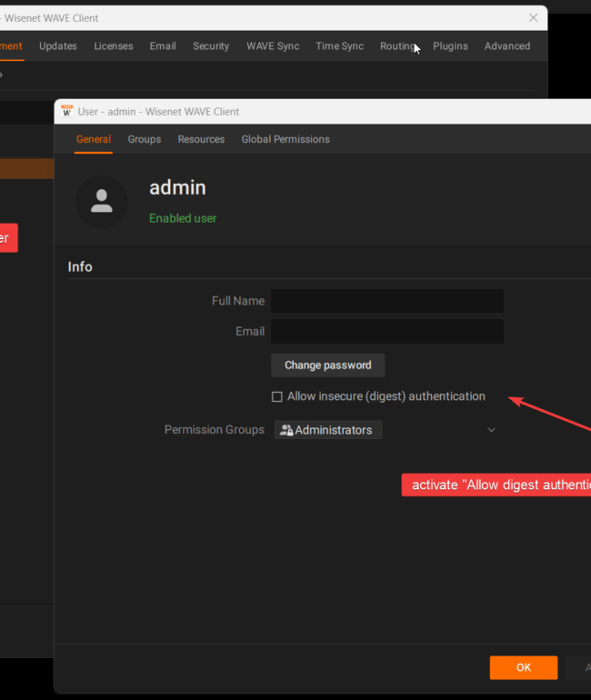Open Licenses tab in System Administration window

(114, 46)
